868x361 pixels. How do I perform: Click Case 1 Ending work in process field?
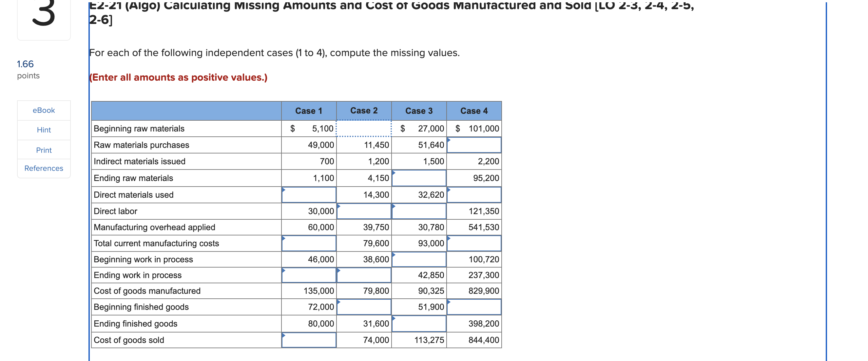tap(309, 275)
